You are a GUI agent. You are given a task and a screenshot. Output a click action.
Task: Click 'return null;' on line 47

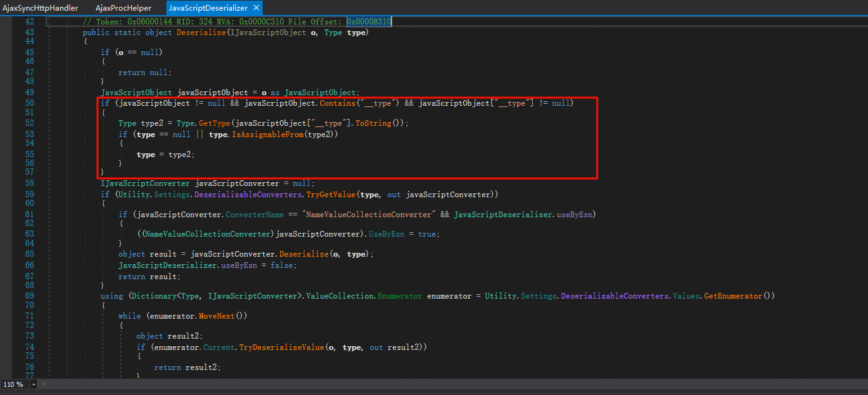[x=145, y=73]
